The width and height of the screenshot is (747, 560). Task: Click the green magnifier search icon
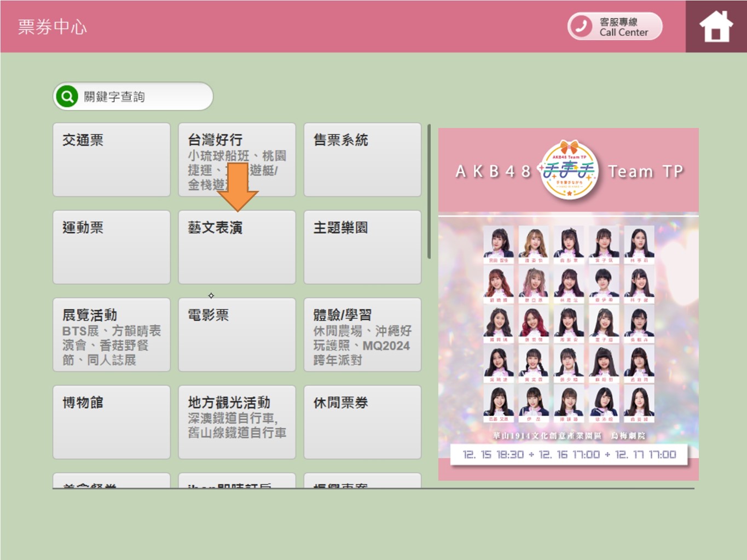click(67, 97)
